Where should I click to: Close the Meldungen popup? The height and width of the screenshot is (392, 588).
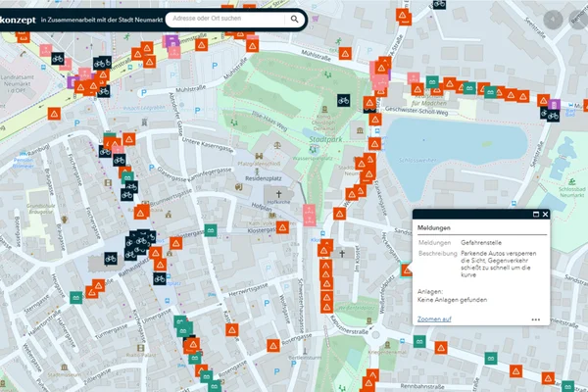point(546,214)
